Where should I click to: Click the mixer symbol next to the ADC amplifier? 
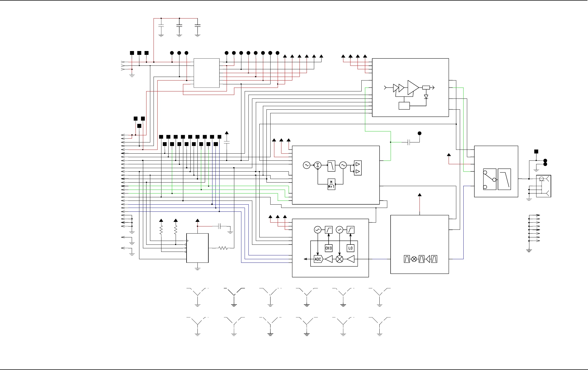click(x=340, y=259)
